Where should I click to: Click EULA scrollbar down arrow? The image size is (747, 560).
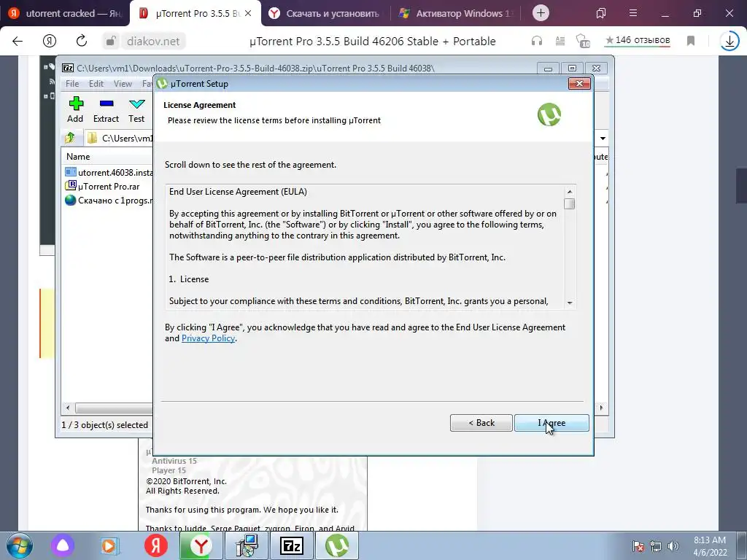[569, 303]
